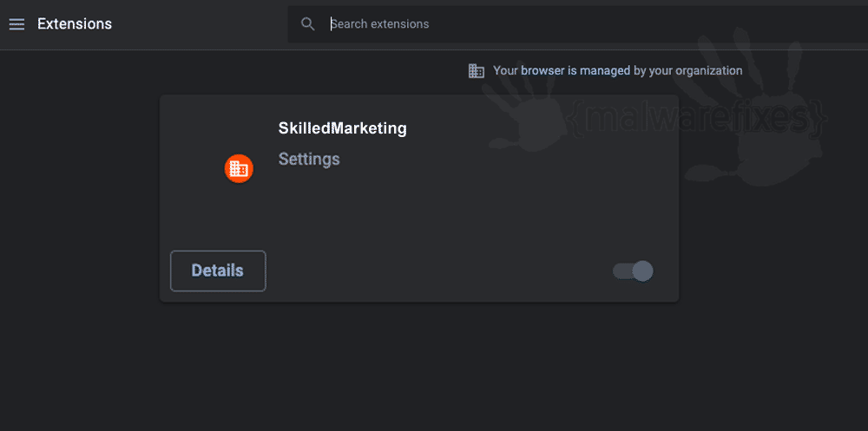Screen dimensions: 868x431
Task: Click the magnifier search icon
Action: pyautogui.click(x=308, y=23)
